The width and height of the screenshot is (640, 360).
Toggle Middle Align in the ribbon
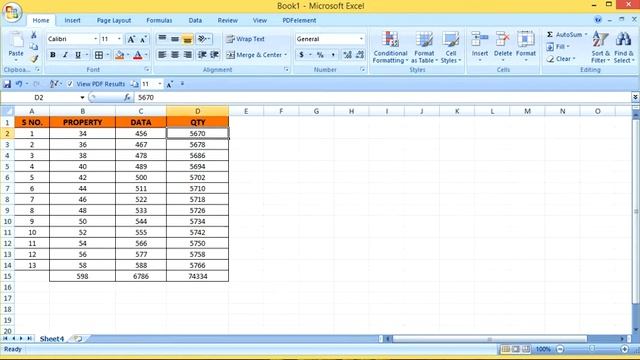(x=175, y=39)
